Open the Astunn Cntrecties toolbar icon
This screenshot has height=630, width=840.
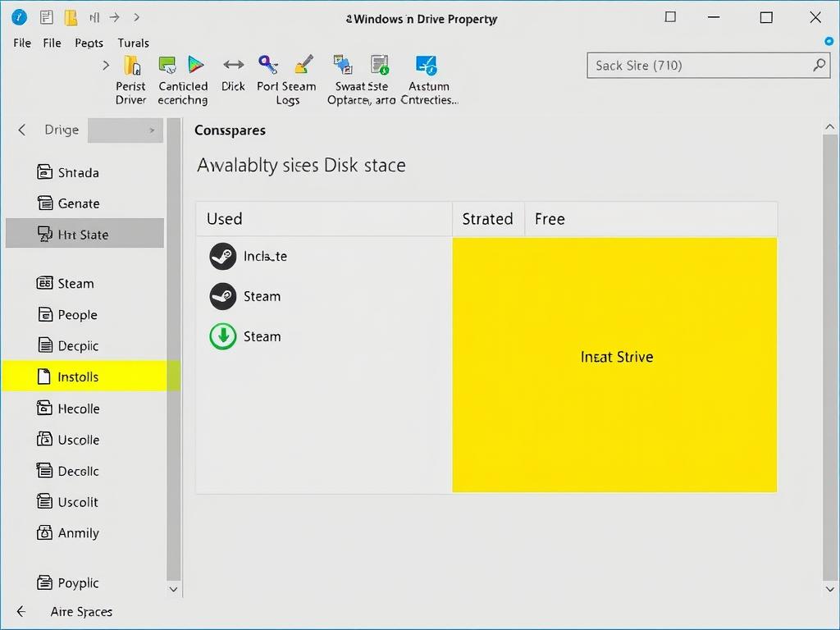click(x=427, y=66)
